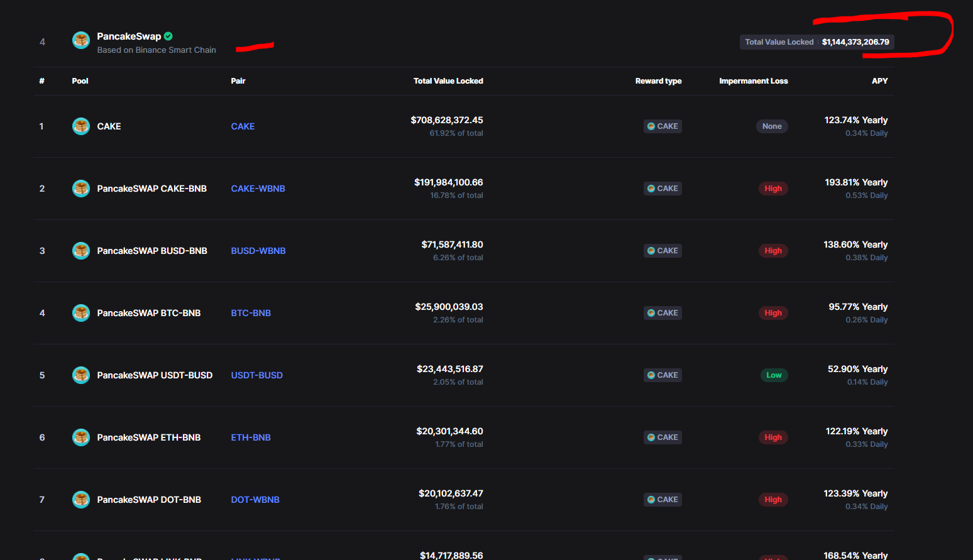973x560 pixels.
Task: Click the $20,301,344.60 TVL value
Action: point(449,431)
